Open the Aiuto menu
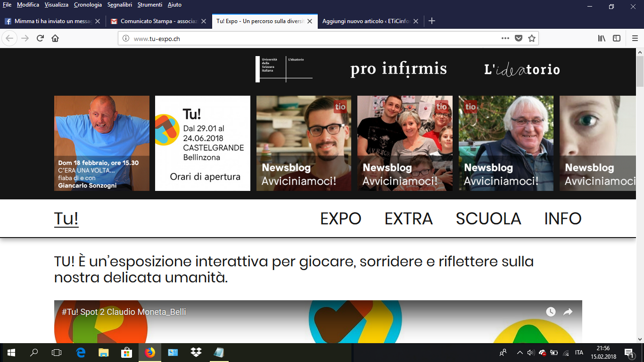 (174, 5)
